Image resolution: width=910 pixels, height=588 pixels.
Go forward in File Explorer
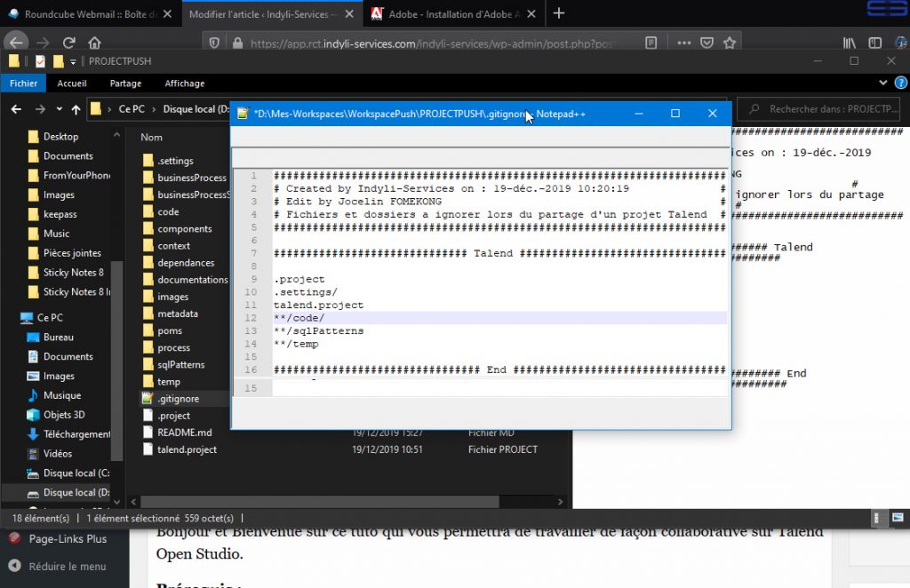click(x=40, y=109)
